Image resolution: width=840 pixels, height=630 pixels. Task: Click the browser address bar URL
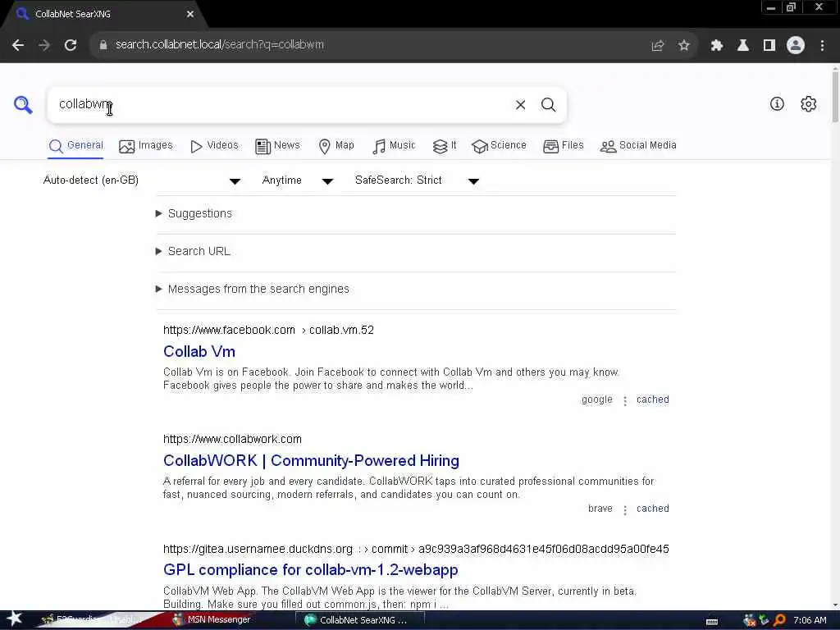[x=220, y=45]
